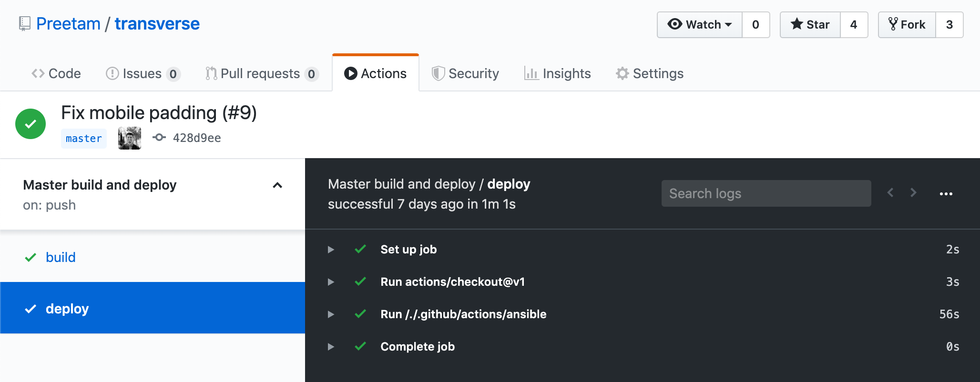Click the repository book icon
980x382 pixels.
click(x=25, y=24)
